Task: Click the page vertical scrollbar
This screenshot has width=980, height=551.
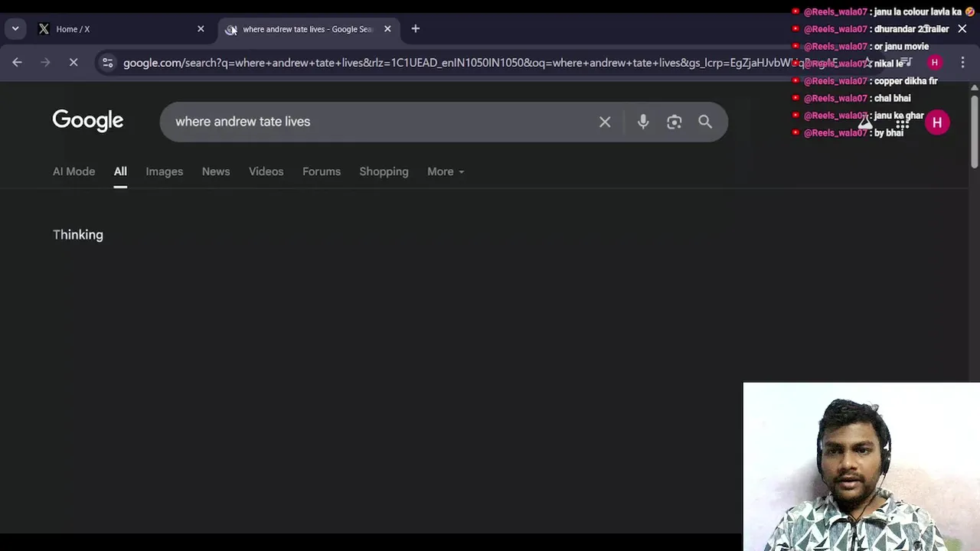Action: (x=974, y=130)
